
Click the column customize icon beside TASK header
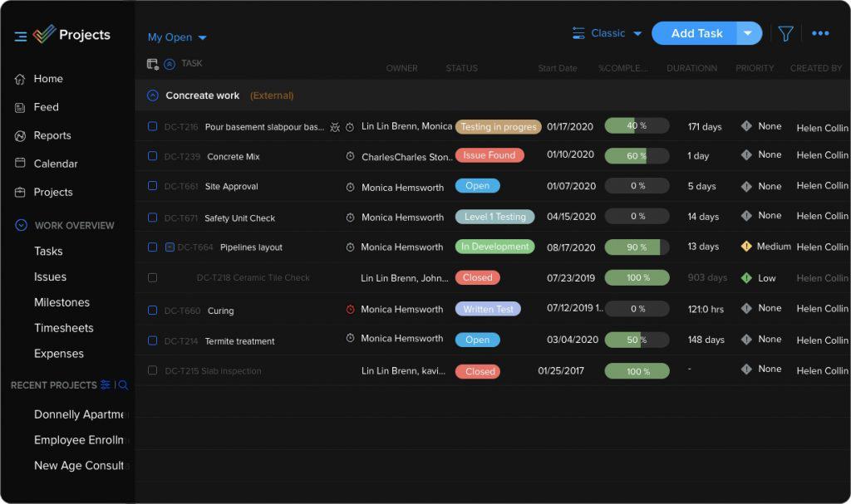pyautogui.click(x=152, y=64)
